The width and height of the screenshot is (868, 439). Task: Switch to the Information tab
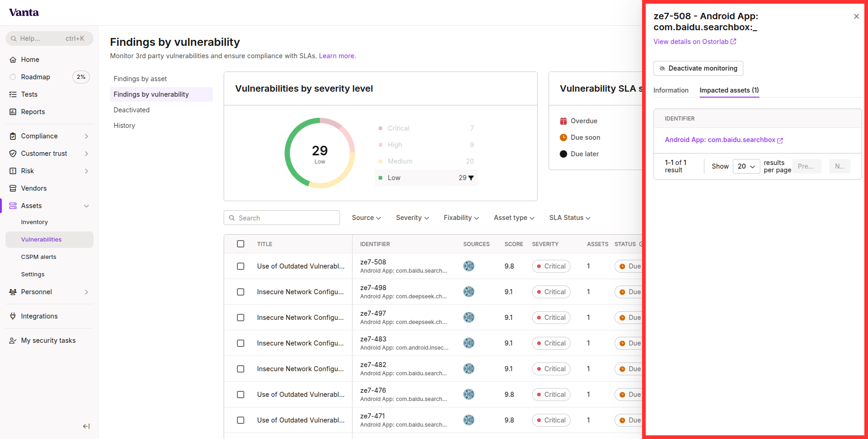671,90
